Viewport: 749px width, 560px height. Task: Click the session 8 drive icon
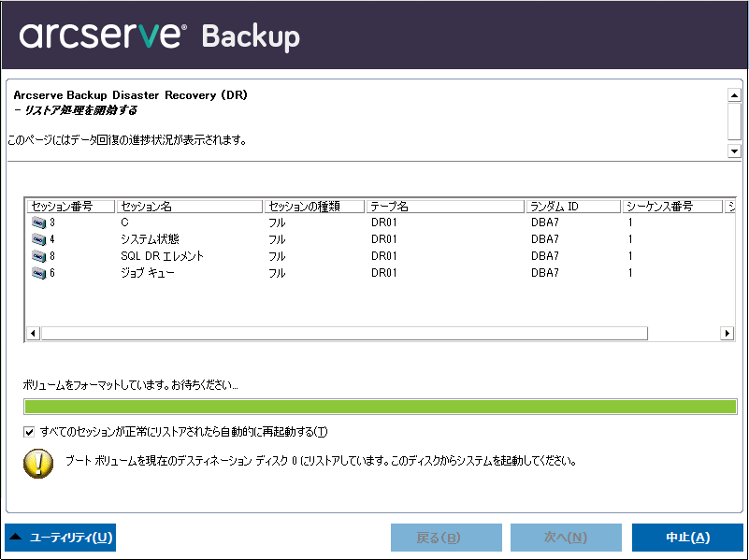pos(38,256)
